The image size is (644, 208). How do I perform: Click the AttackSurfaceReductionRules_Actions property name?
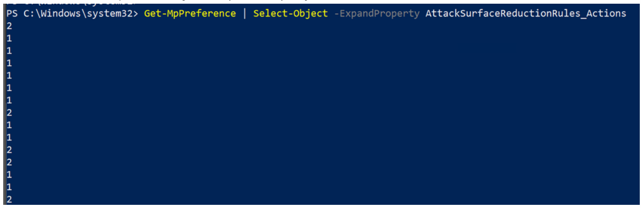click(x=526, y=13)
